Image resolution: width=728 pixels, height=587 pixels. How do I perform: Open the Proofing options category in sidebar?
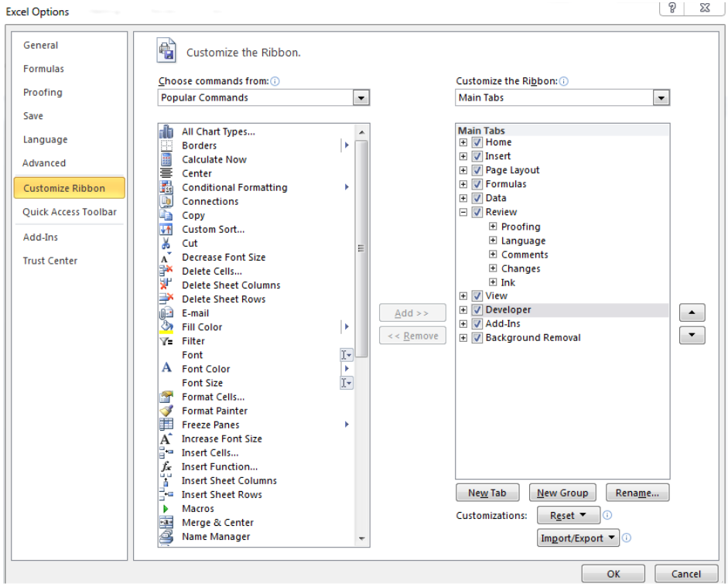point(43,92)
